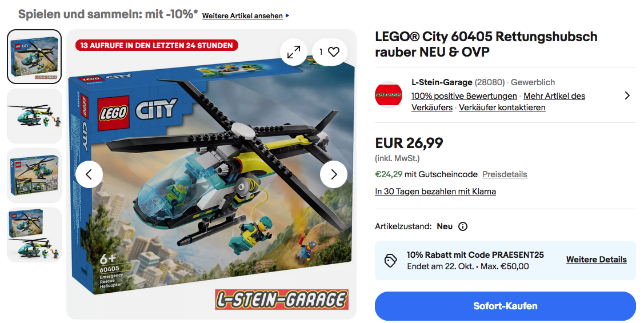Open Weitere Details for the coupon
The height and width of the screenshot is (323, 644).
pos(597,260)
